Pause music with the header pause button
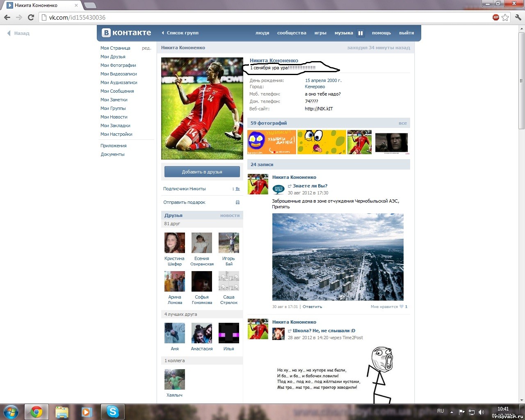 [x=361, y=33]
